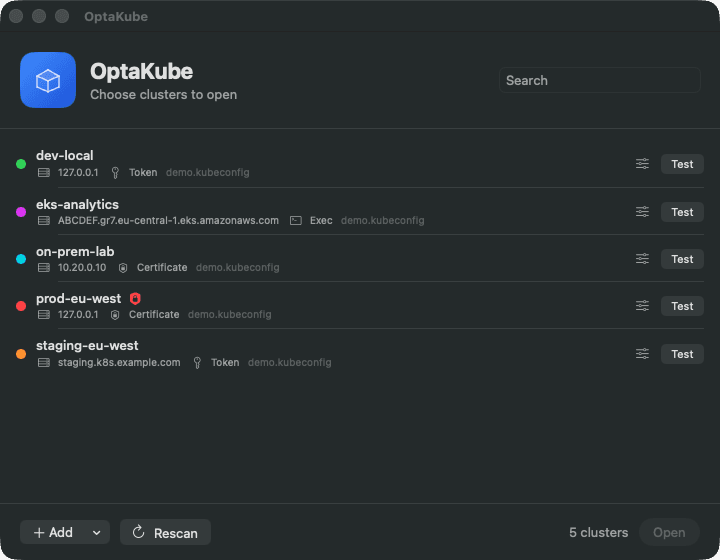This screenshot has width=720, height=560.
Task: Focus the Search field
Action: [x=600, y=80]
